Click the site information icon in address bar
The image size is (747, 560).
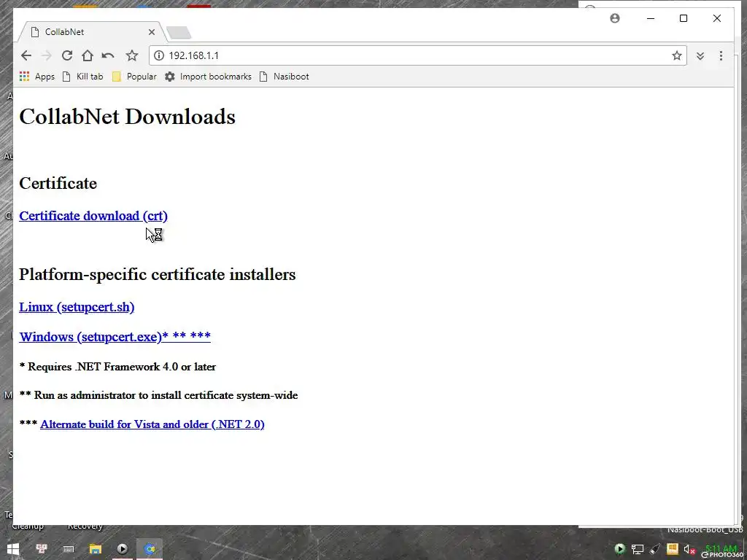(x=159, y=55)
